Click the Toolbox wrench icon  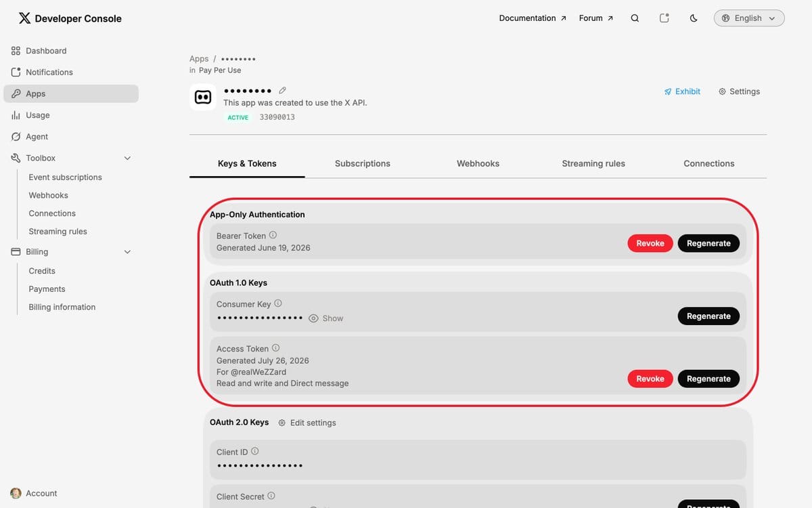tap(16, 158)
